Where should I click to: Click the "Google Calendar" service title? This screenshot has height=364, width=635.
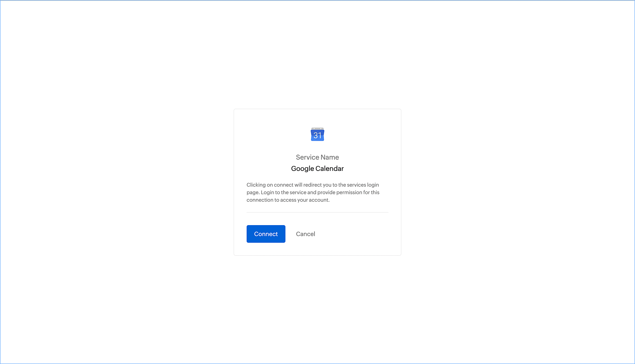[x=317, y=169]
